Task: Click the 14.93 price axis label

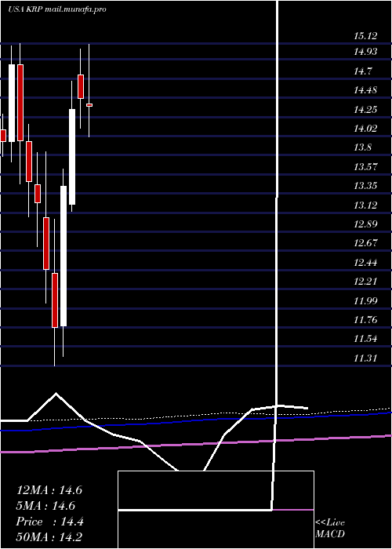Action: pyautogui.click(x=365, y=52)
